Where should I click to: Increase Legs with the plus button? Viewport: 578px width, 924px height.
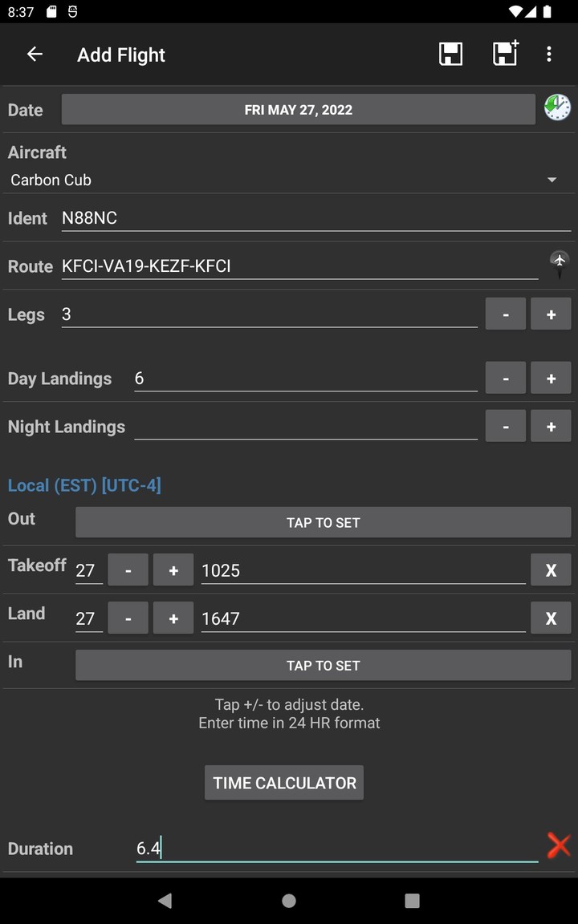click(551, 314)
